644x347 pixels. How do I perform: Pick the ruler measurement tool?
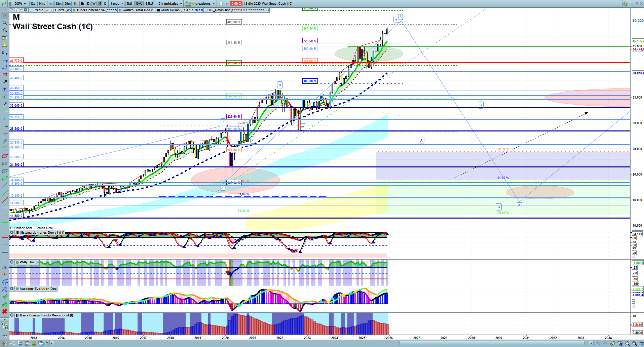pos(5,141)
